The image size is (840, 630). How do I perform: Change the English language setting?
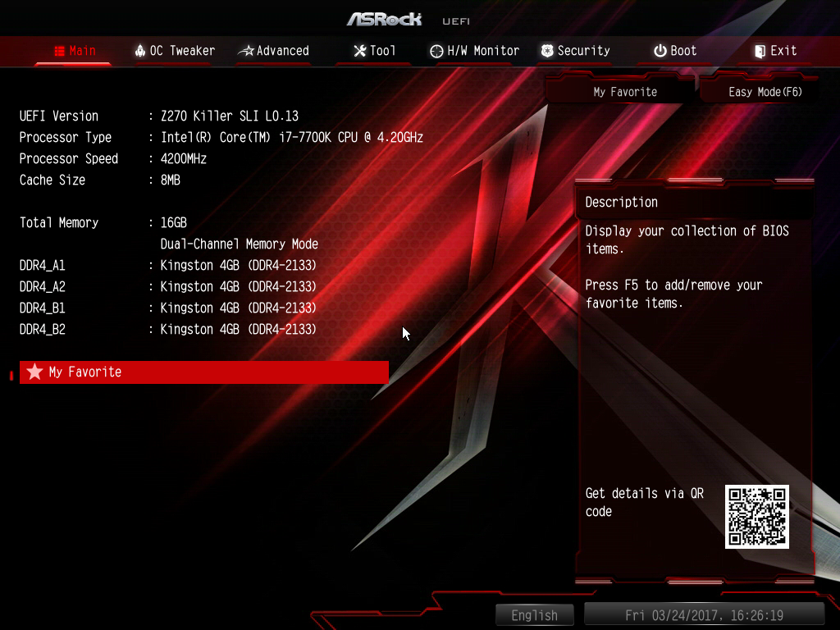tap(535, 615)
